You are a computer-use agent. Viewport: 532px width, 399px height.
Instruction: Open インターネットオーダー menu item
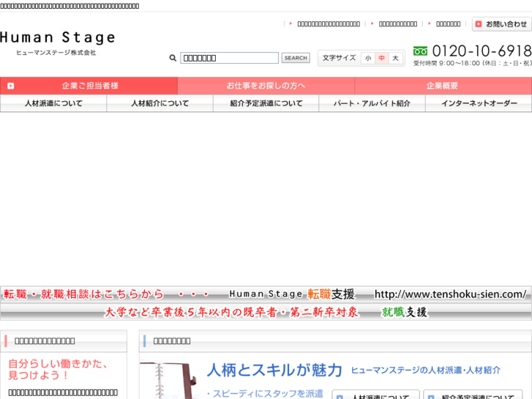click(479, 103)
